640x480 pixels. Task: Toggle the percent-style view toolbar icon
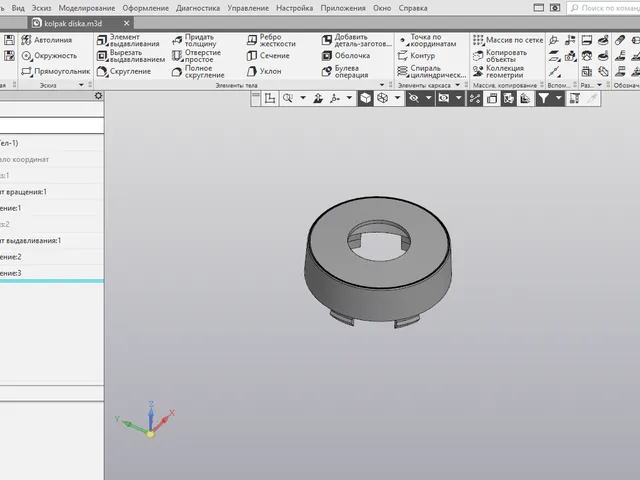coord(475,98)
